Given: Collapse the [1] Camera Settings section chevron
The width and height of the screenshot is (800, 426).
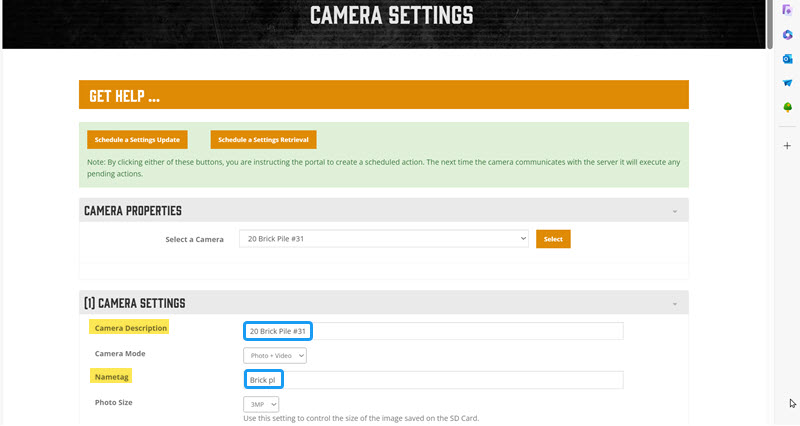Looking at the screenshot, I should point(674,304).
